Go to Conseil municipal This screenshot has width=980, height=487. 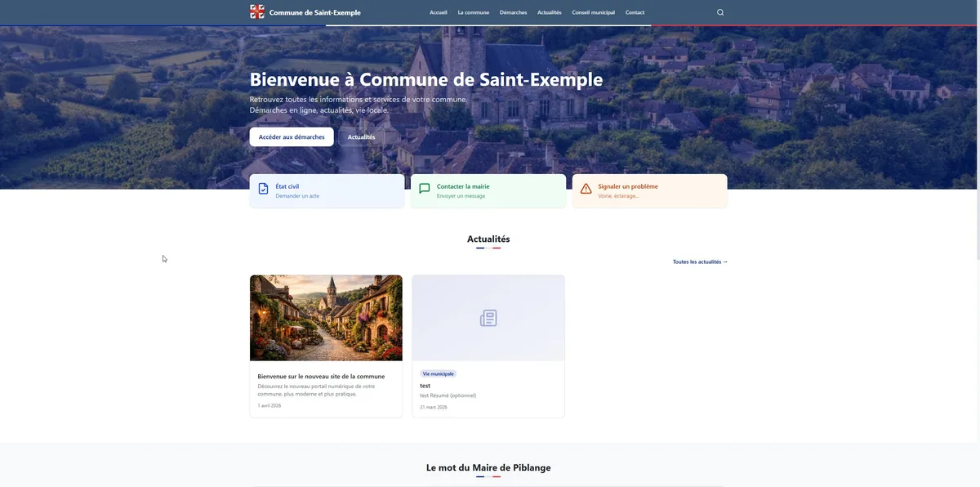click(x=594, y=12)
